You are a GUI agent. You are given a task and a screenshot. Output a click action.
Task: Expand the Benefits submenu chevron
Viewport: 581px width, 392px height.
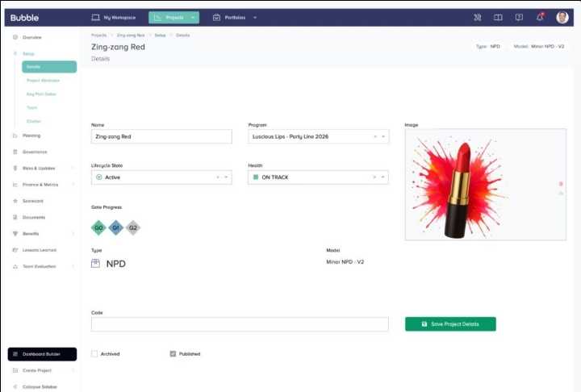[73, 234]
